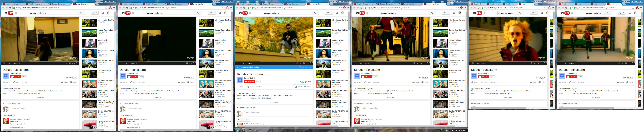Click search magnifier button in the 1:20 window
Viewport: 644px width, 132px height.
pos(198,13)
